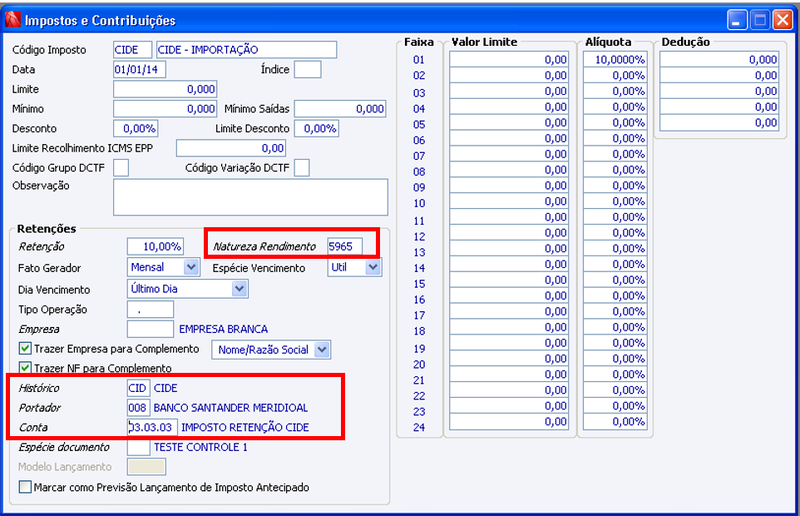The height and width of the screenshot is (516, 800).
Task: Click TESTE CONTROLE 1 text
Action: pos(201,447)
